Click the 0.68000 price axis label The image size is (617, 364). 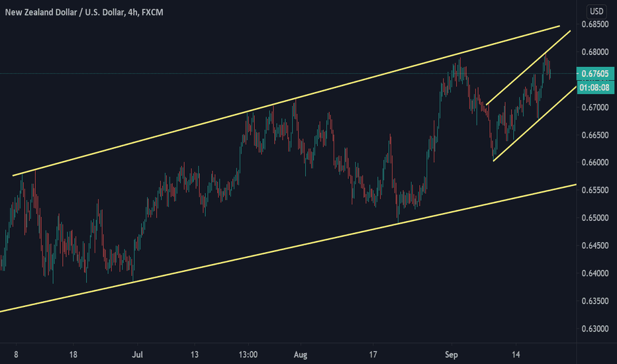pyautogui.click(x=595, y=52)
